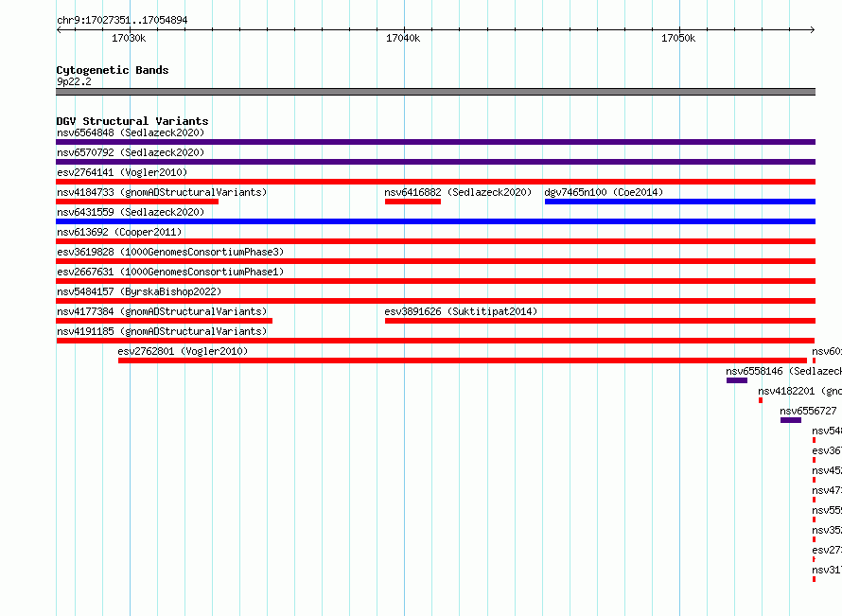
Task: Open variant label nsv6570792 (Sedlazeck2020)
Action: (x=131, y=152)
